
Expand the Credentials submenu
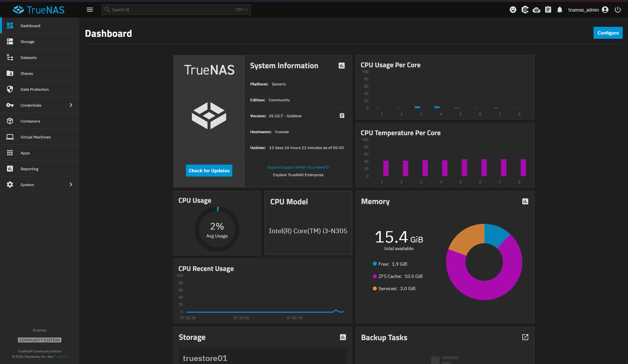[x=40, y=105]
